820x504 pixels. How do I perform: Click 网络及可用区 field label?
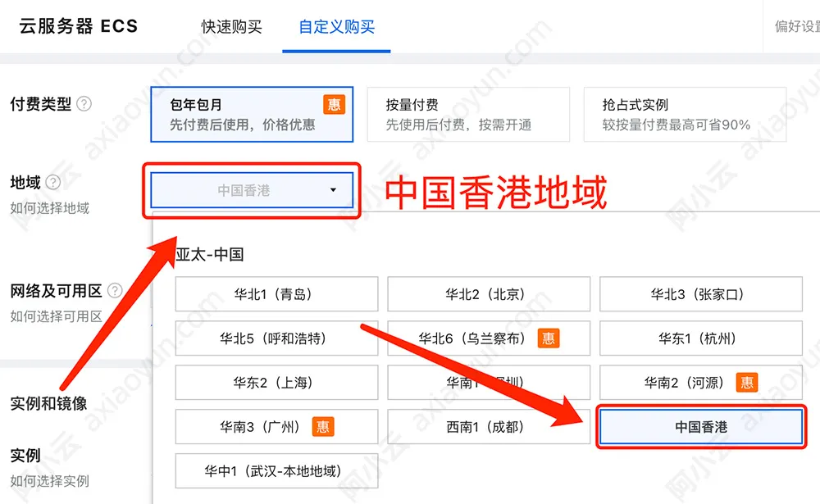[56, 291]
